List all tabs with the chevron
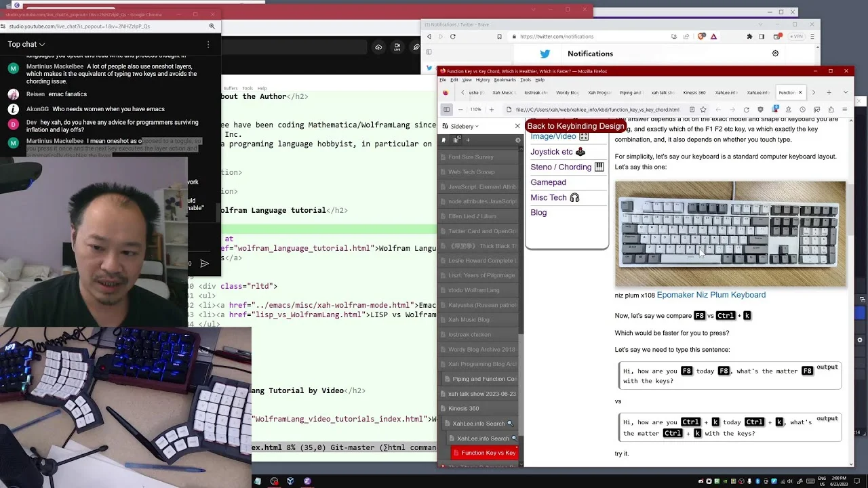The height and width of the screenshot is (488, 868). (846, 92)
